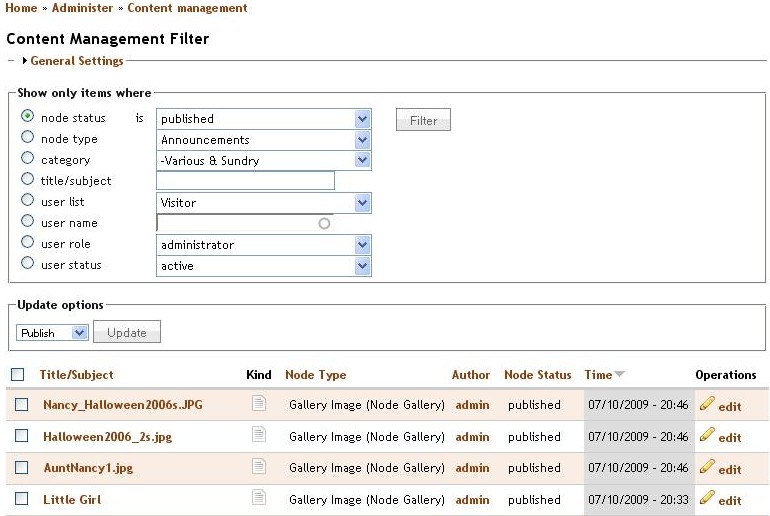Click the pencil edit icon for Nancy_Halloween2006s.JPG
Screen dimensions: 770x516
click(707, 404)
